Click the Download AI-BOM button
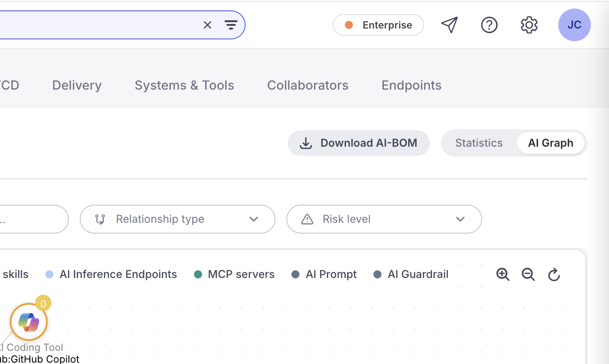This screenshot has height=364, width=609. 359,143
